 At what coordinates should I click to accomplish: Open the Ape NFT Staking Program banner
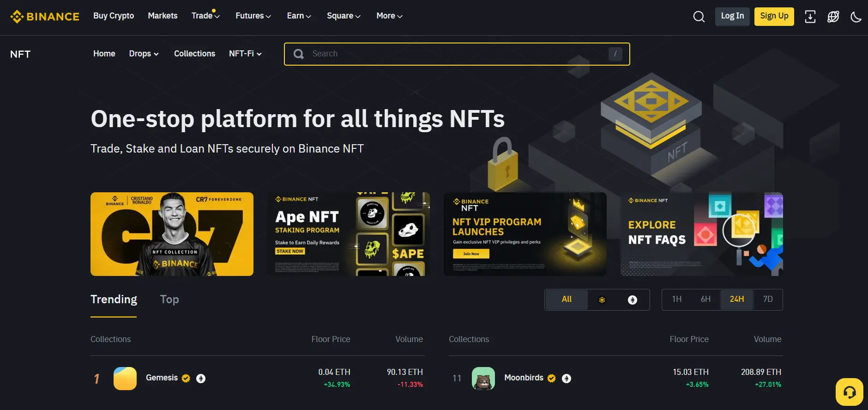point(349,234)
